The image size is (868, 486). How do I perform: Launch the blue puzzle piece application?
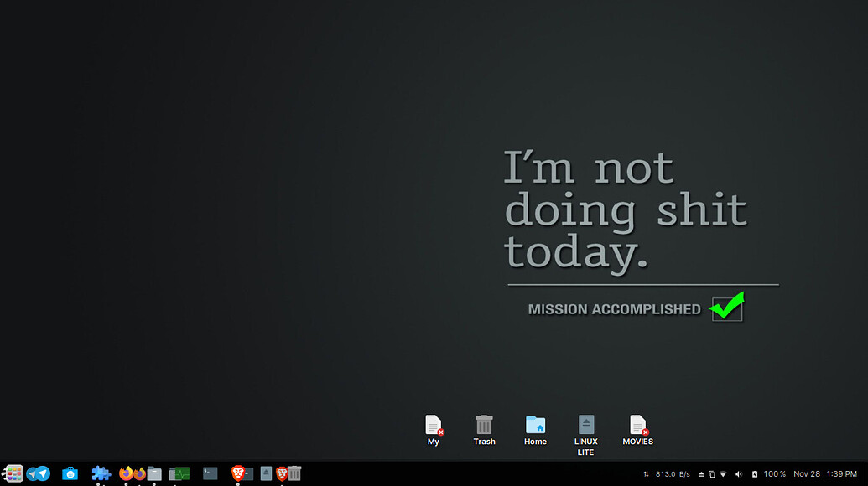101,473
